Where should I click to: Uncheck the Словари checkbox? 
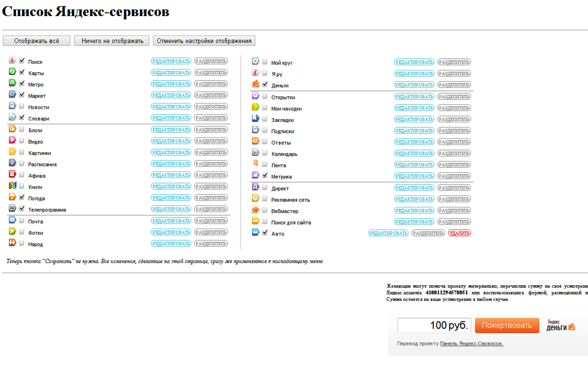(x=22, y=117)
